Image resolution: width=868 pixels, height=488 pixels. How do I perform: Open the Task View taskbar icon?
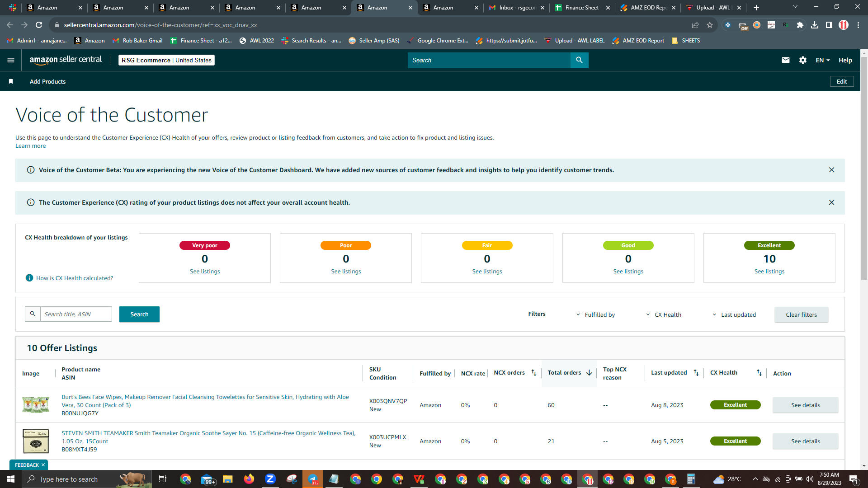click(x=163, y=479)
